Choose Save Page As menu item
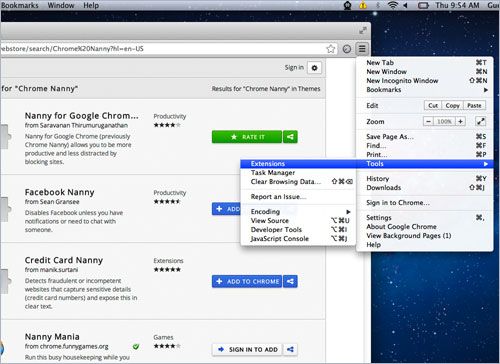Image resolution: width=500 pixels, height=364 pixels. click(425, 137)
